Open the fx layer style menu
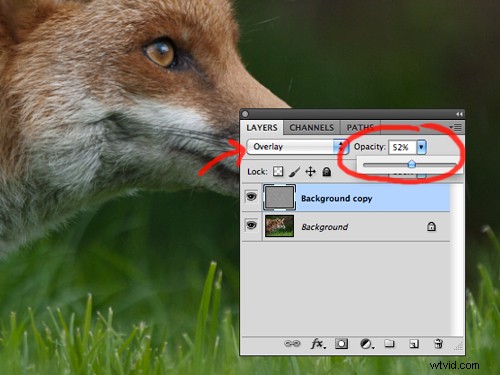This screenshot has width=500, height=375. tap(318, 343)
